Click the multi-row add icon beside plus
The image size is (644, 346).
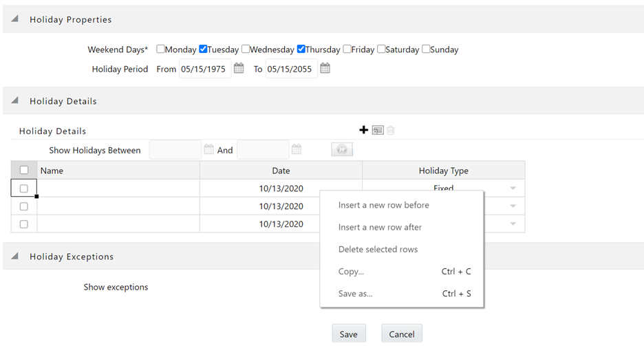click(378, 130)
